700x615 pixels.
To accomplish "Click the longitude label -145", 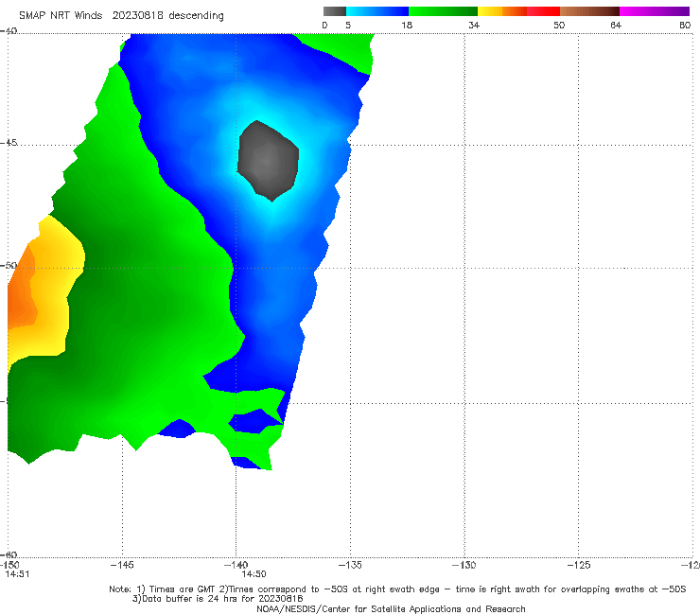I will tap(122, 565).
